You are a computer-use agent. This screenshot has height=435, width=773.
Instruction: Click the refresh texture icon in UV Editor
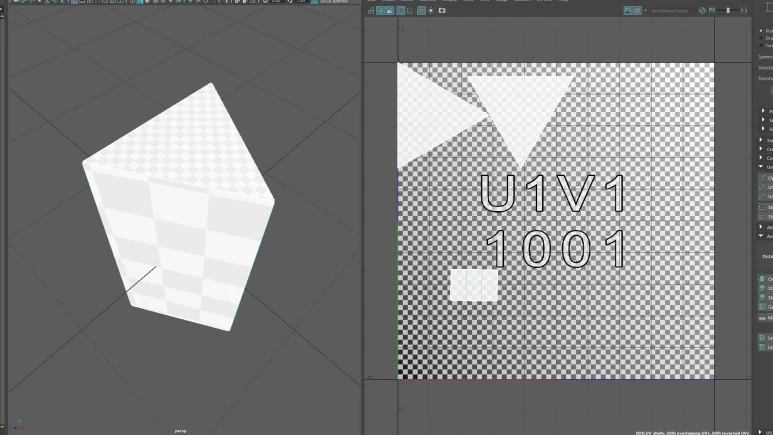(703, 10)
